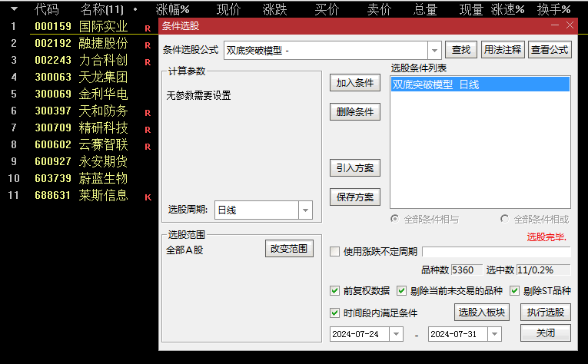The image size is (588, 364).
Task: Click the 涨跌不定周期 input field
Action: click(x=497, y=251)
